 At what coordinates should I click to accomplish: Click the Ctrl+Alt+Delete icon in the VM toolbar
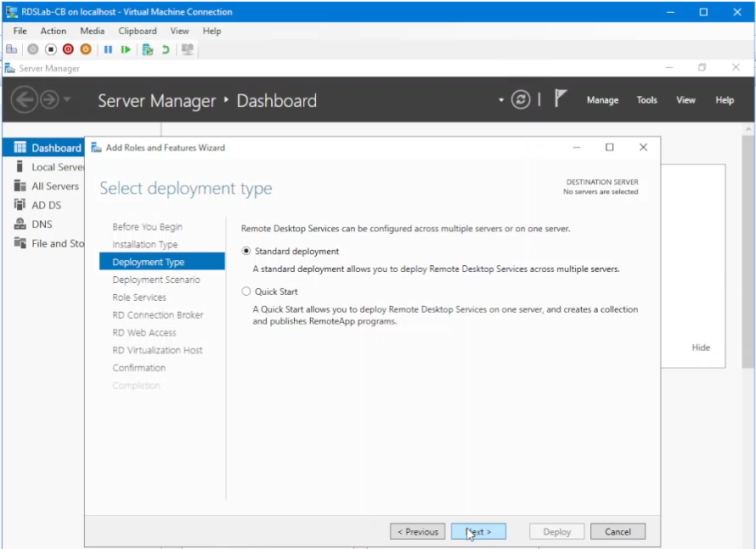click(11, 49)
